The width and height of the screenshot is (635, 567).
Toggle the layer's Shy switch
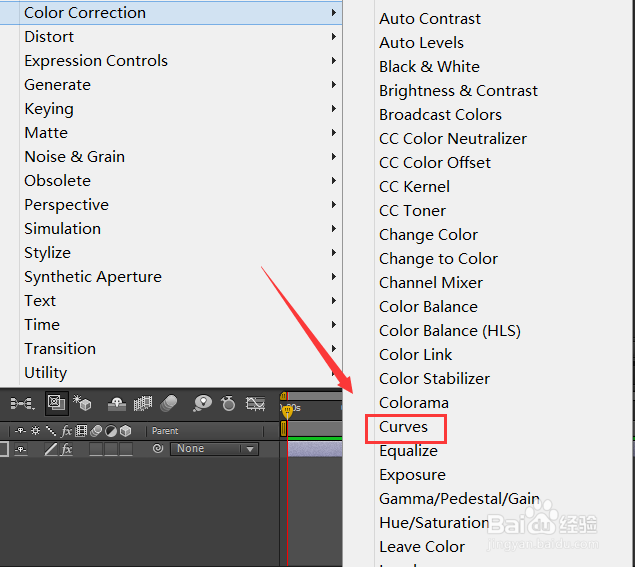click(x=21, y=449)
